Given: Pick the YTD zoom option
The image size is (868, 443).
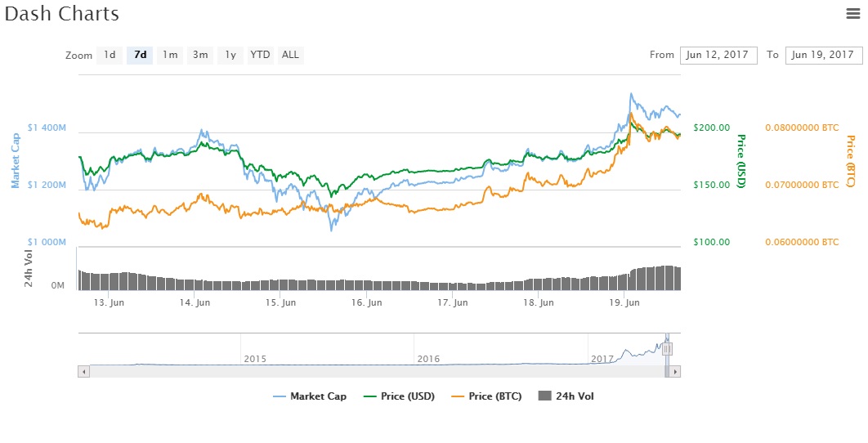Looking at the screenshot, I should 260,55.
